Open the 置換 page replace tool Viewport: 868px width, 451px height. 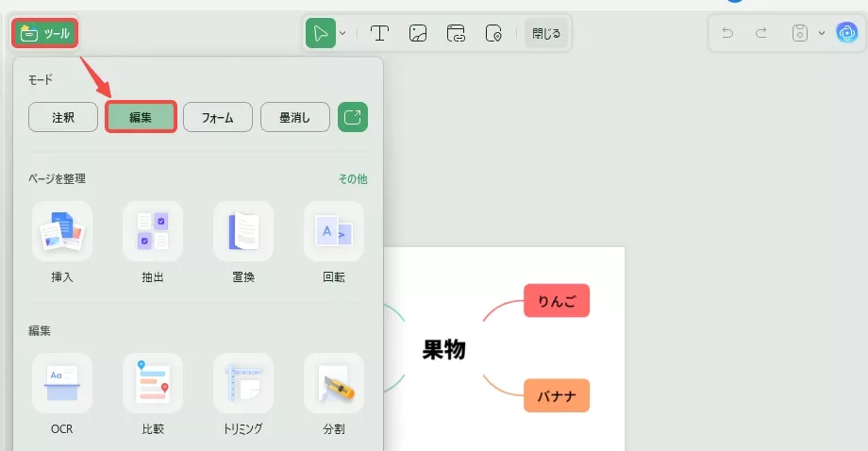[x=243, y=242]
